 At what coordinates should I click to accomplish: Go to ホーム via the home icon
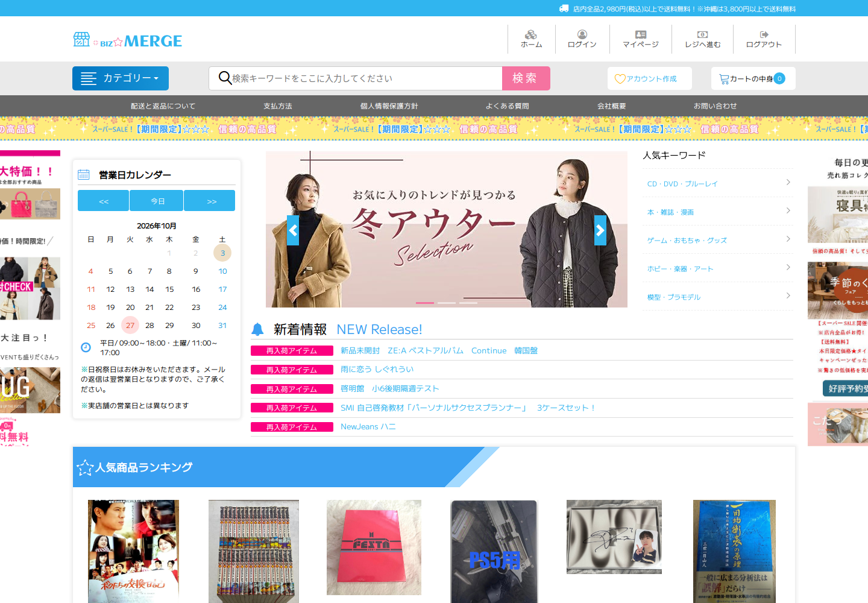[x=531, y=34]
